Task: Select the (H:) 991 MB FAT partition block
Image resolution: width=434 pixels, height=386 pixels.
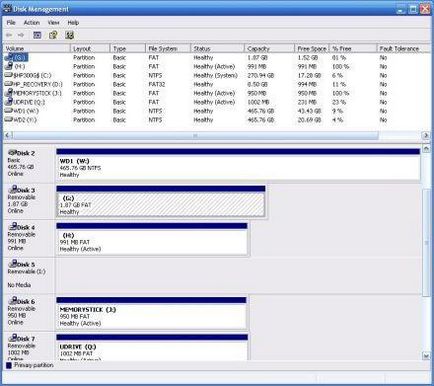Action: click(x=152, y=239)
